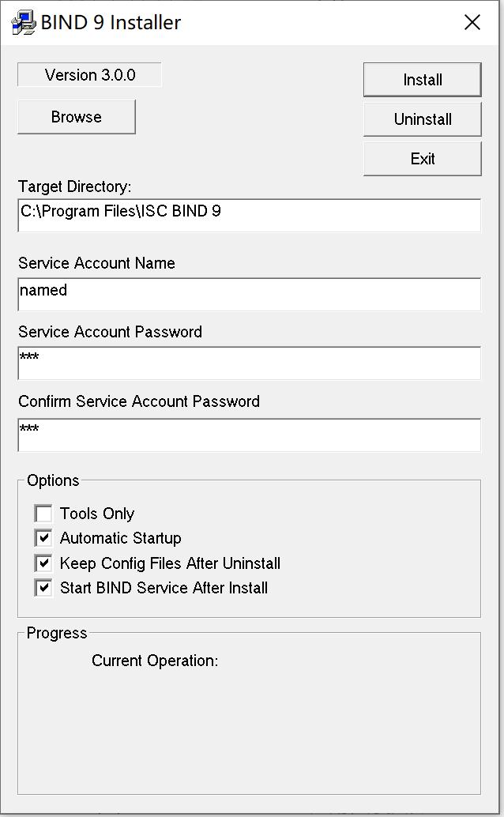Open the Browse directory dialog

coord(77,117)
